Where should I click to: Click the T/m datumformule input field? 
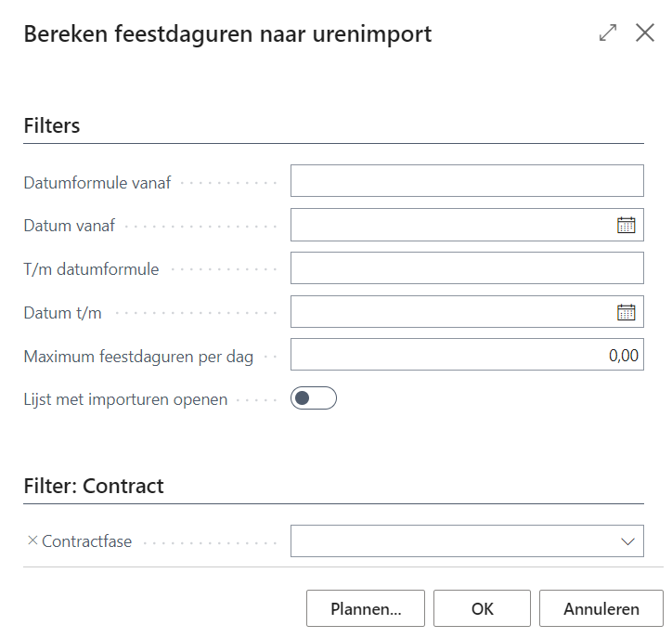(x=466, y=268)
